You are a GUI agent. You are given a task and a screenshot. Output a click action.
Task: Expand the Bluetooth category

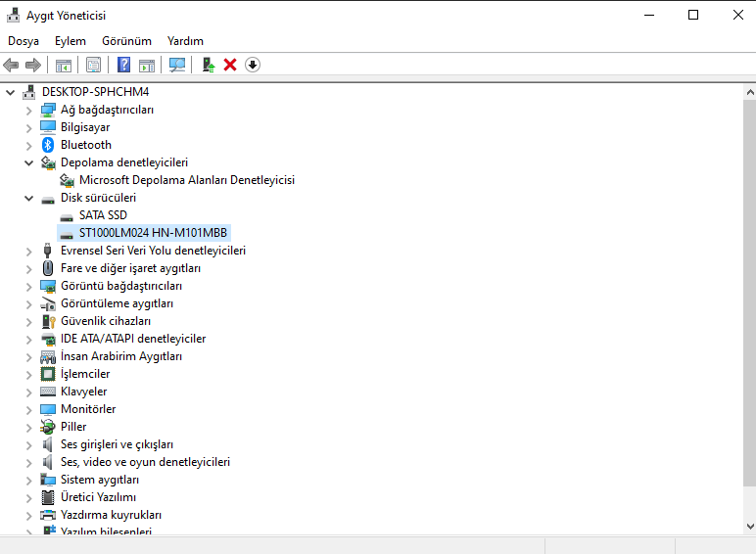point(29,146)
